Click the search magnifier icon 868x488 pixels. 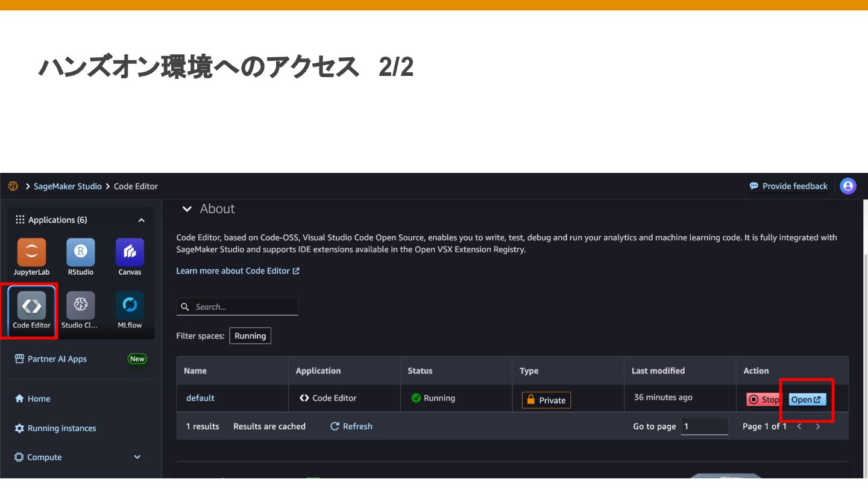(185, 307)
